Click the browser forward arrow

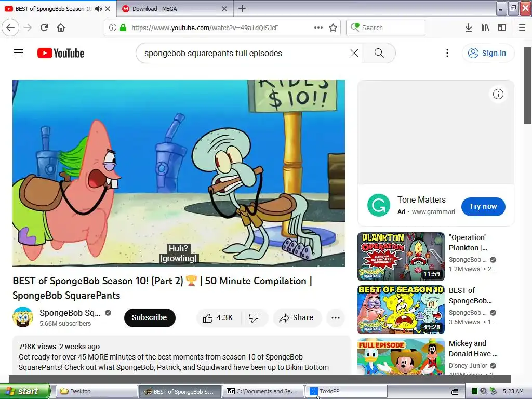pos(28,28)
